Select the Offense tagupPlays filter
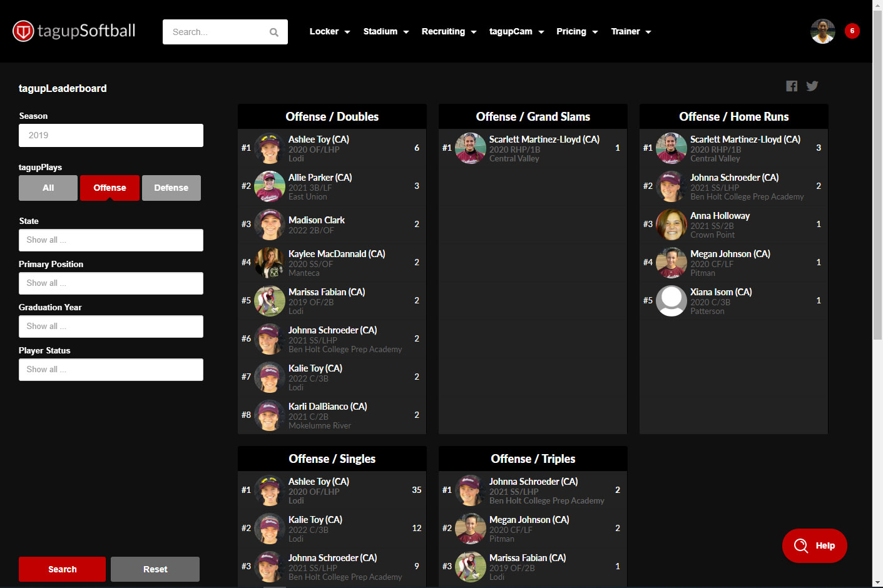This screenshot has height=588, width=883. 110,188
